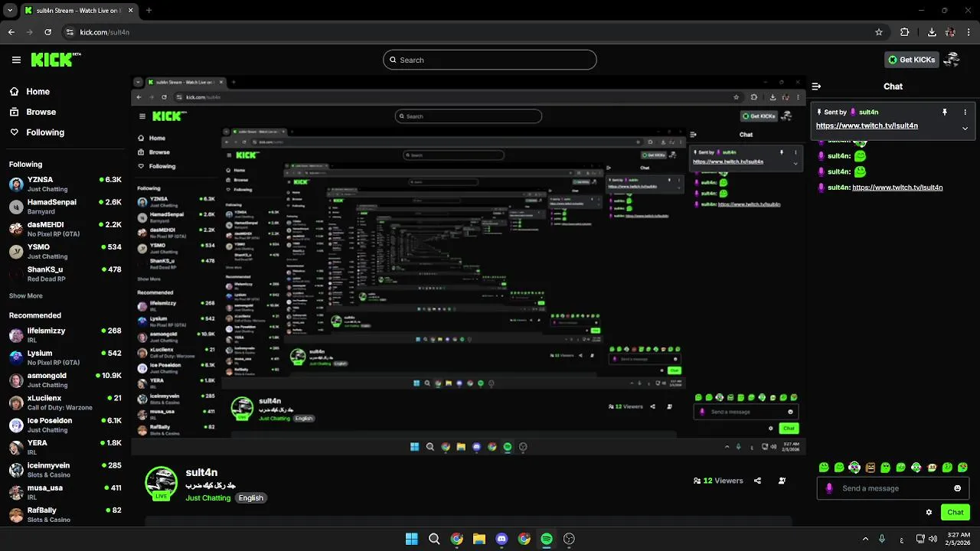The width and height of the screenshot is (980, 551).
Task: Click the English language tag
Action: 250,498
